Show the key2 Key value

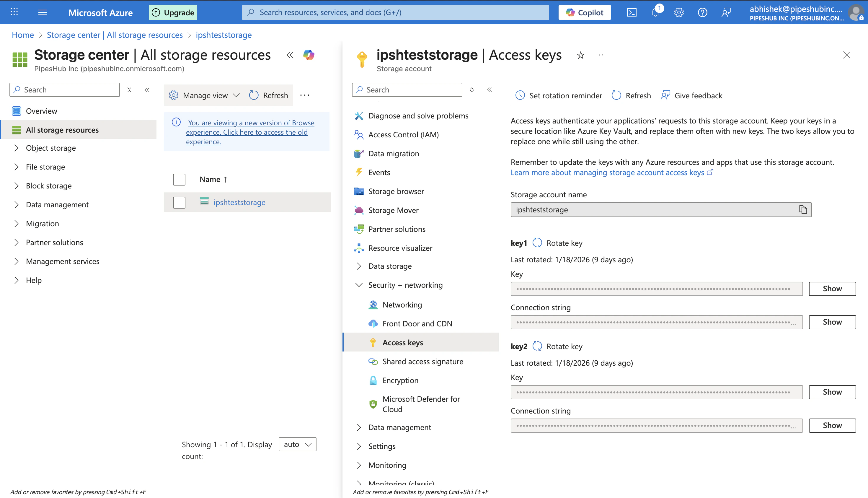click(x=832, y=392)
